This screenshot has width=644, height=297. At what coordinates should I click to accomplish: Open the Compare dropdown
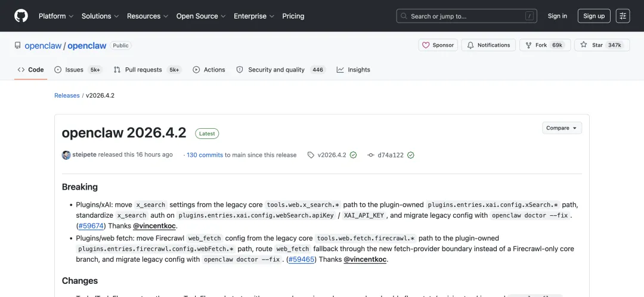562,128
